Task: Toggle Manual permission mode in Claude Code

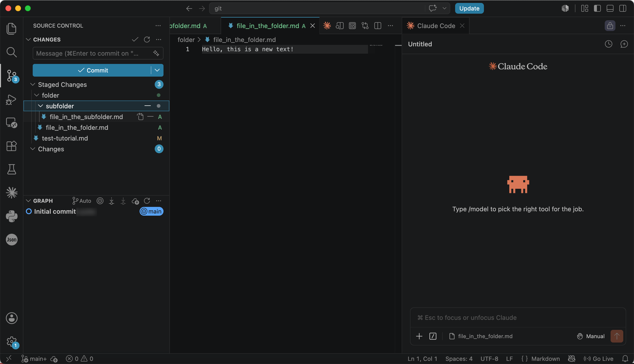Action: pos(591,336)
